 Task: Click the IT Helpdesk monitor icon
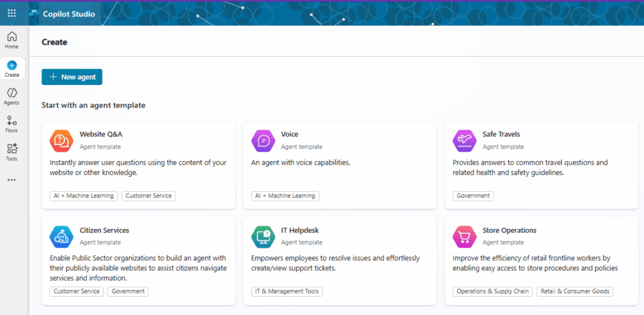pos(263,236)
